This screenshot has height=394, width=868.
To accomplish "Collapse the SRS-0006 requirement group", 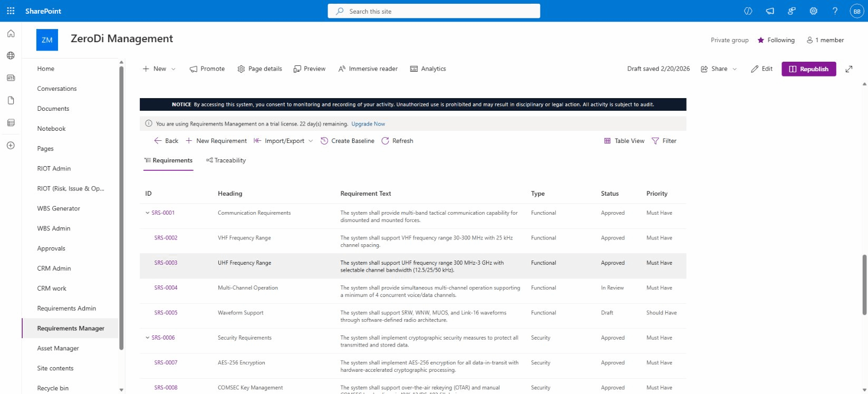I will click(x=148, y=338).
